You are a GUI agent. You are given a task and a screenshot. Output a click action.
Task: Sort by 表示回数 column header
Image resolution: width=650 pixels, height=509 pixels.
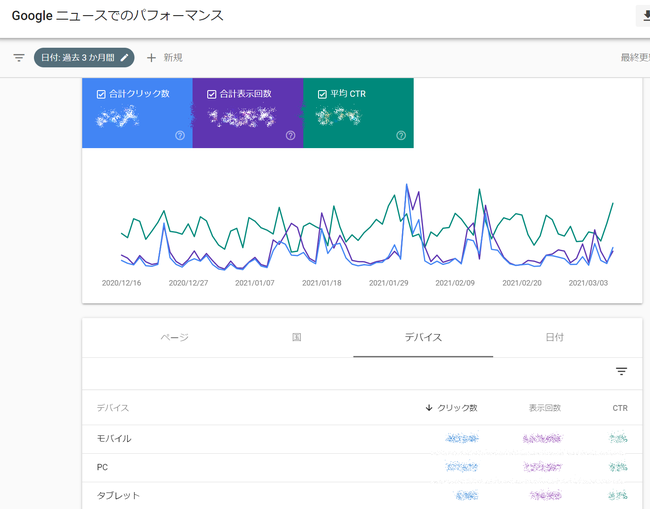pos(545,408)
